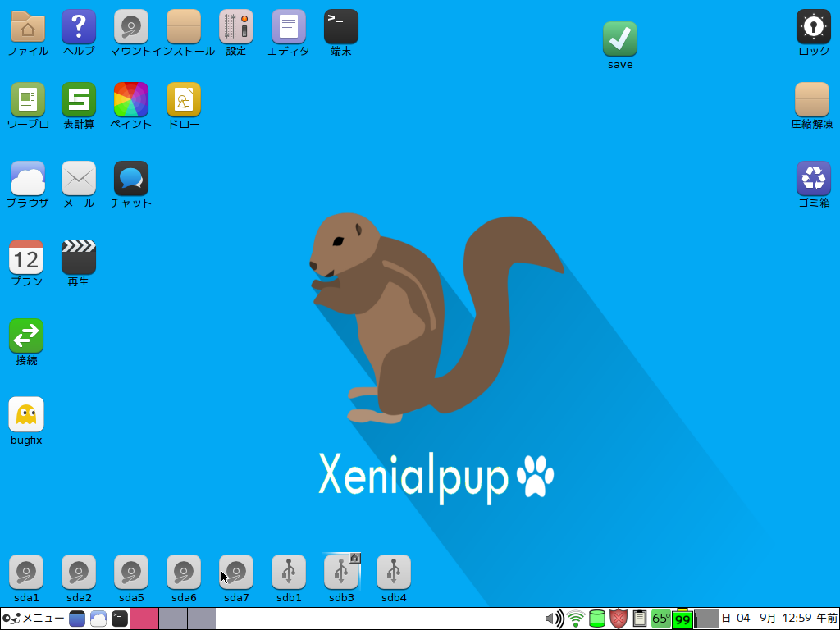Launch the bugfix ghost icon
Image resolution: width=840 pixels, height=630 pixels.
tap(26, 414)
